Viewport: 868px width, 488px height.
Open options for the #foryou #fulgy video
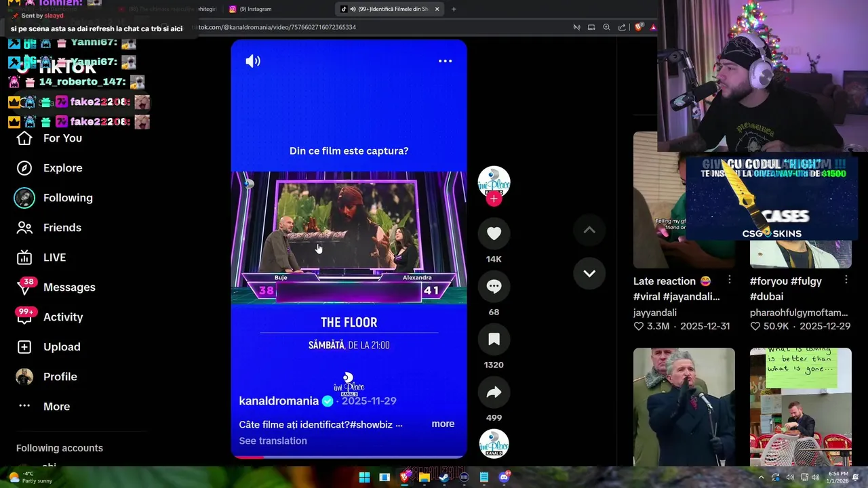tap(846, 280)
